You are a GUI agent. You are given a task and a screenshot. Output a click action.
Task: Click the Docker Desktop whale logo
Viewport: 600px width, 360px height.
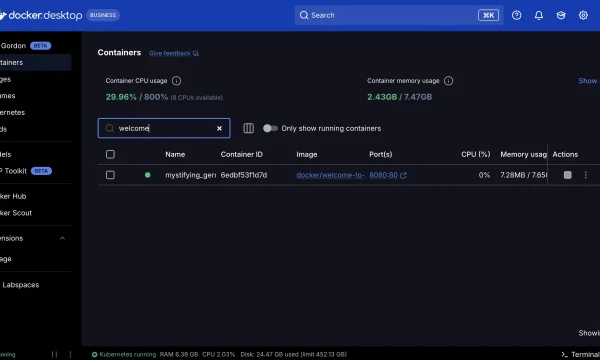tap(3, 15)
